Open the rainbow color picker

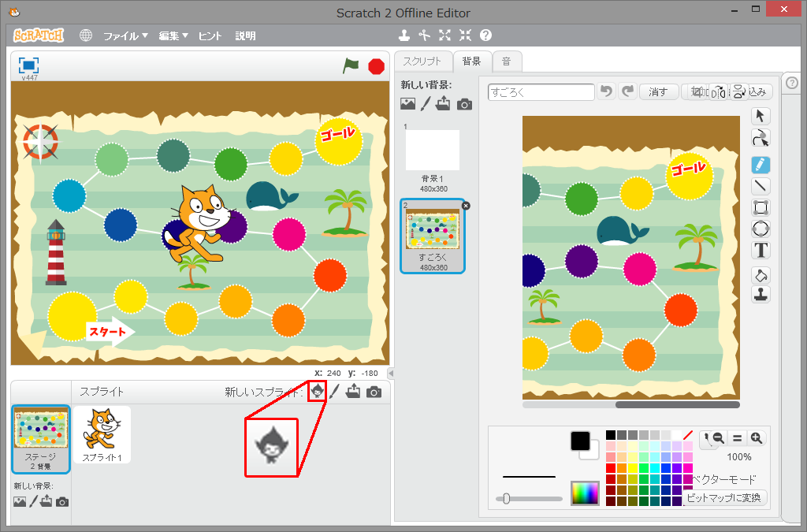pos(585,493)
